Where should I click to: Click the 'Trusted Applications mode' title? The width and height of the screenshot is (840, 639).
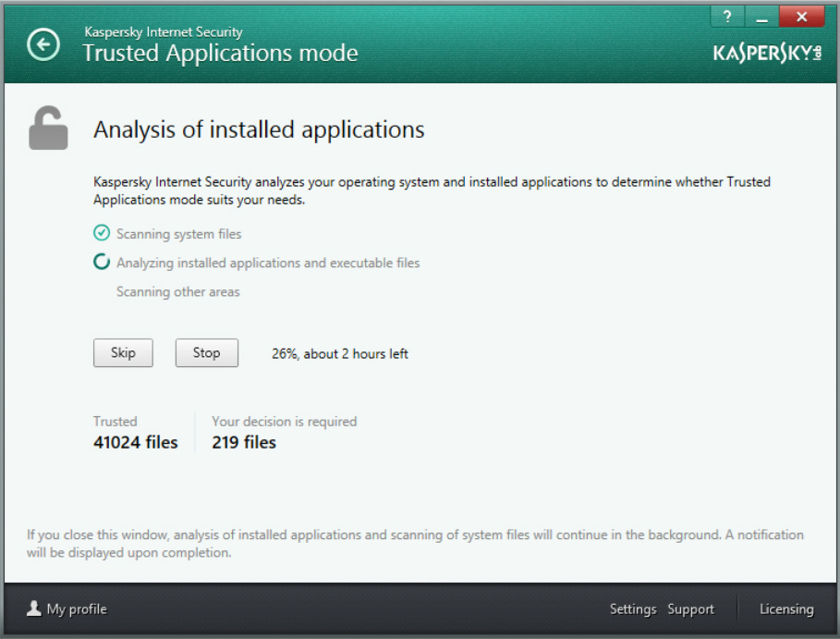(x=220, y=54)
